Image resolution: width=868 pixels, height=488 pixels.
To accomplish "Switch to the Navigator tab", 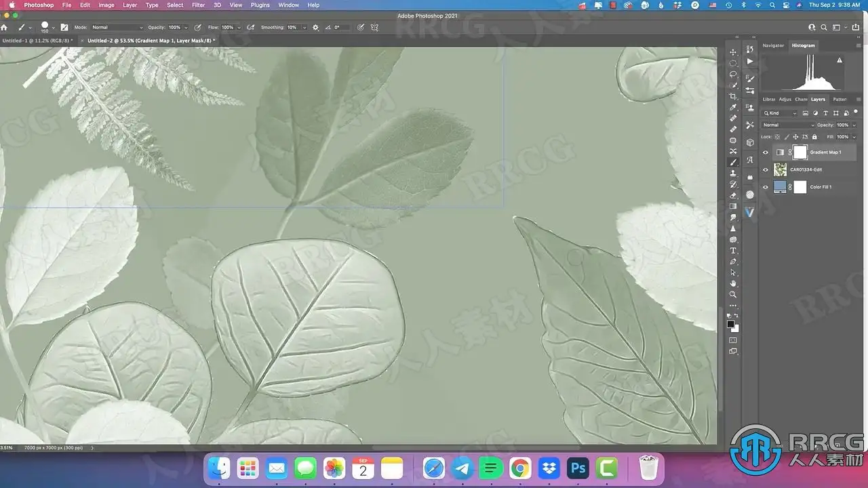I will click(773, 45).
